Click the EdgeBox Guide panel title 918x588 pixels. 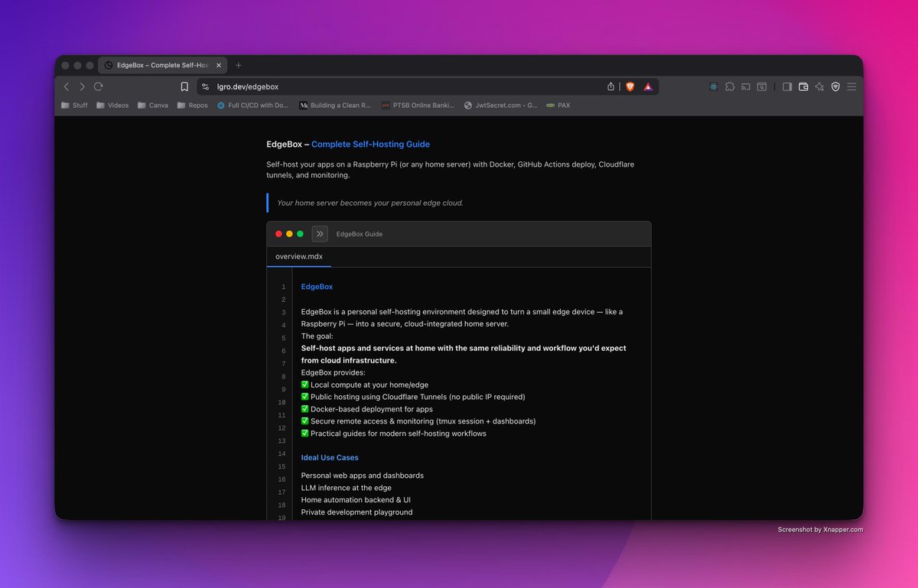[x=360, y=234]
